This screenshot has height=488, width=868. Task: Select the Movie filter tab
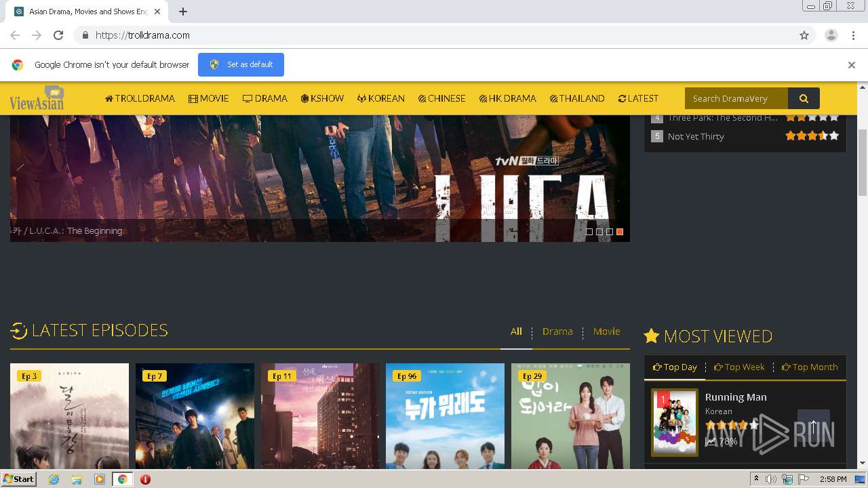tap(606, 331)
